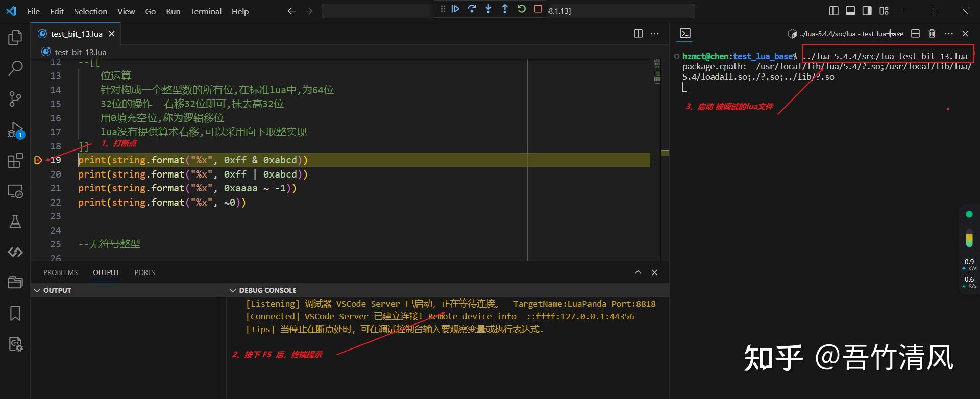
Task: Toggle breakpoint on line 19
Action: point(38,160)
